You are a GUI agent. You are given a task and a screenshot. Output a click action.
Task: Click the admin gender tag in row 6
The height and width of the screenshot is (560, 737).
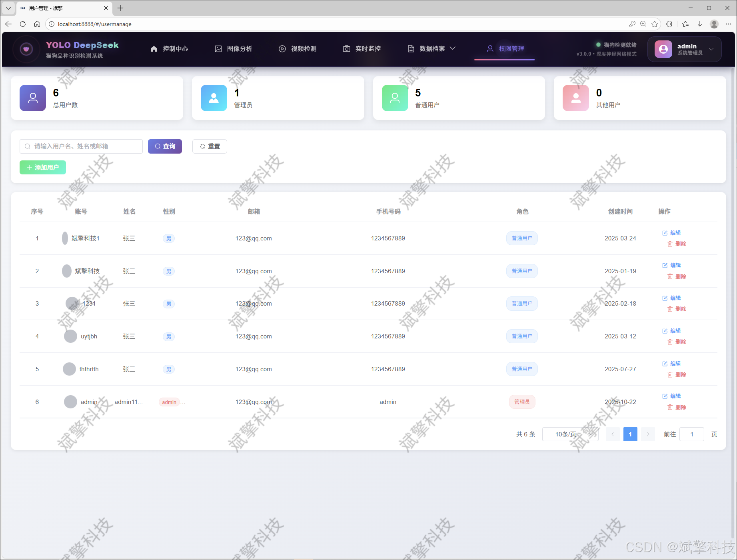[x=169, y=402]
